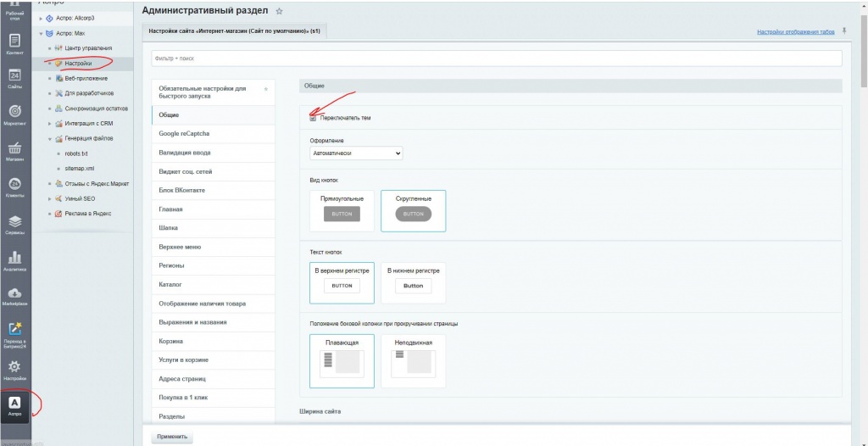The width and height of the screenshot is (868, 446).
Task: Expand the Интеграция с CRM tree node
Action: tap(50, 123)
